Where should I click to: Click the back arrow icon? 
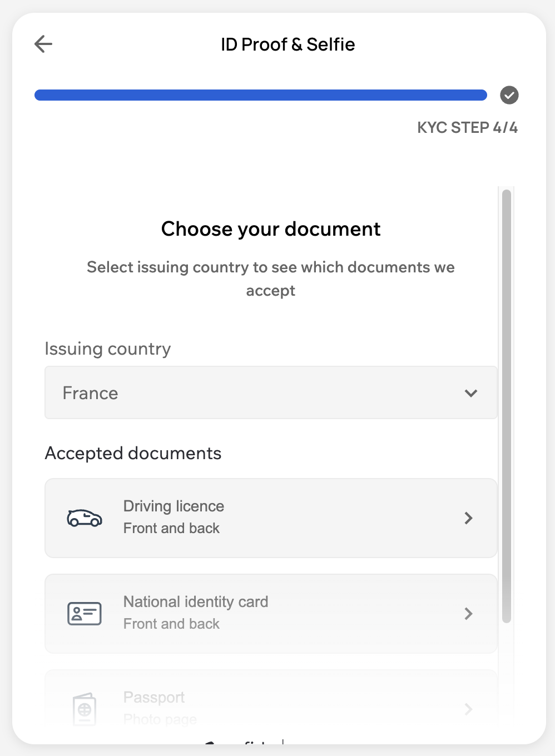click(43, 44)
